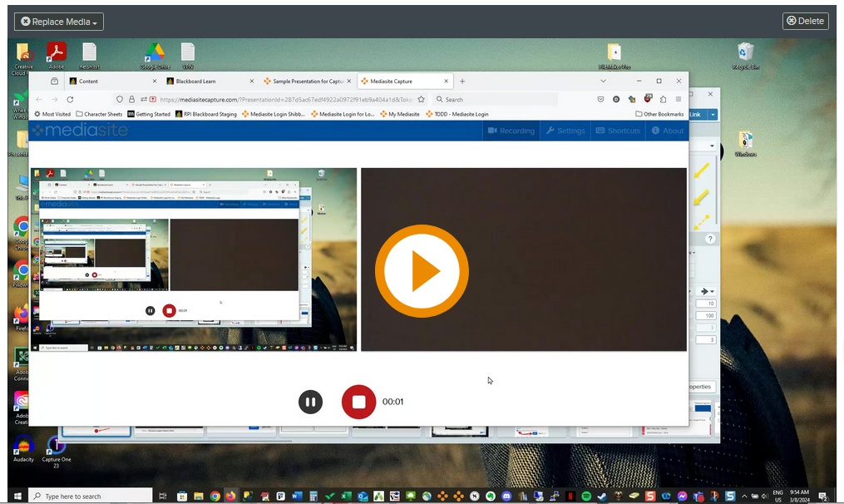This screenshot has width=844, height=504.
Task: Pause the recording with the large pause button
Action: tap(311, 402)
